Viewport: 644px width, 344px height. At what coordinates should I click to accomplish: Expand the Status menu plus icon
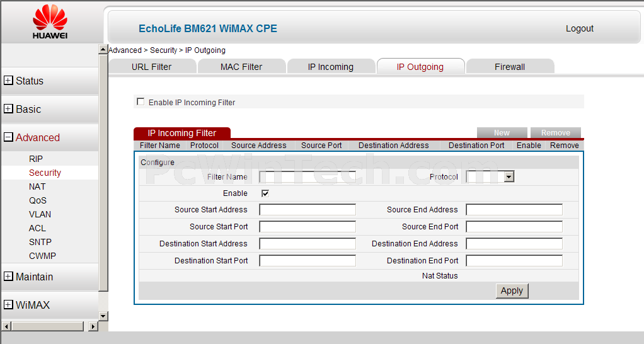8,81
